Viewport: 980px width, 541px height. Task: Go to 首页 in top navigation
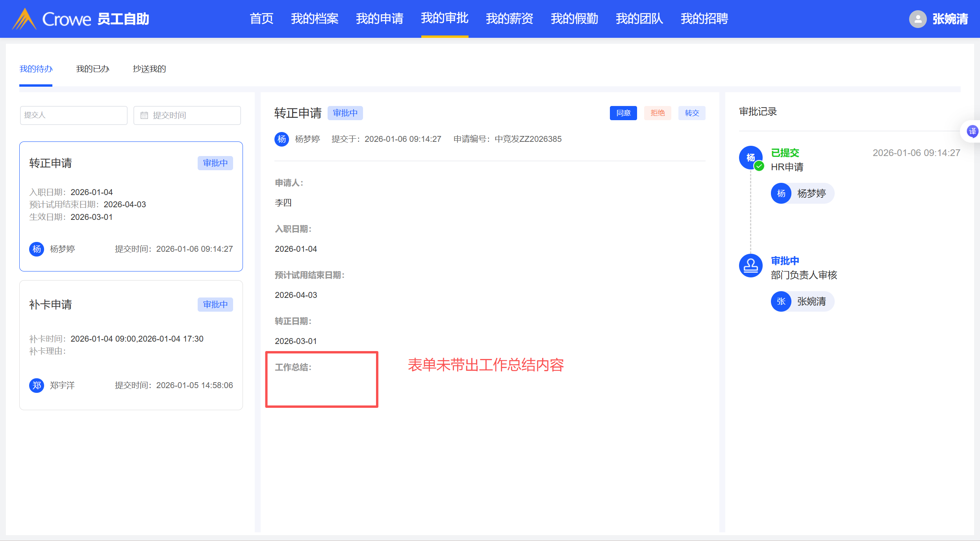coord(261,19)
